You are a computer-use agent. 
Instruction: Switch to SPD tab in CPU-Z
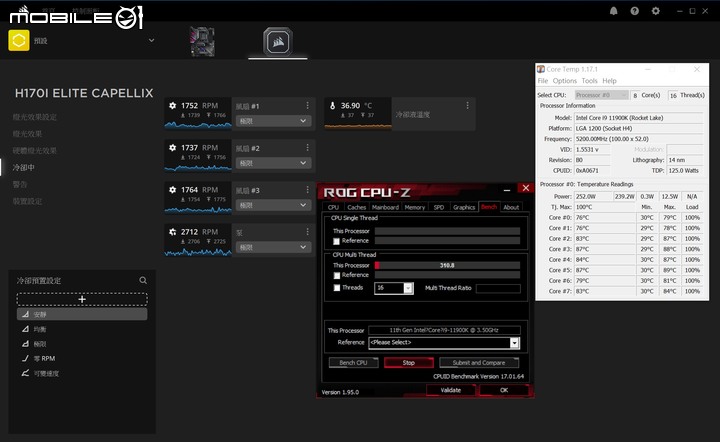[439, 207]
